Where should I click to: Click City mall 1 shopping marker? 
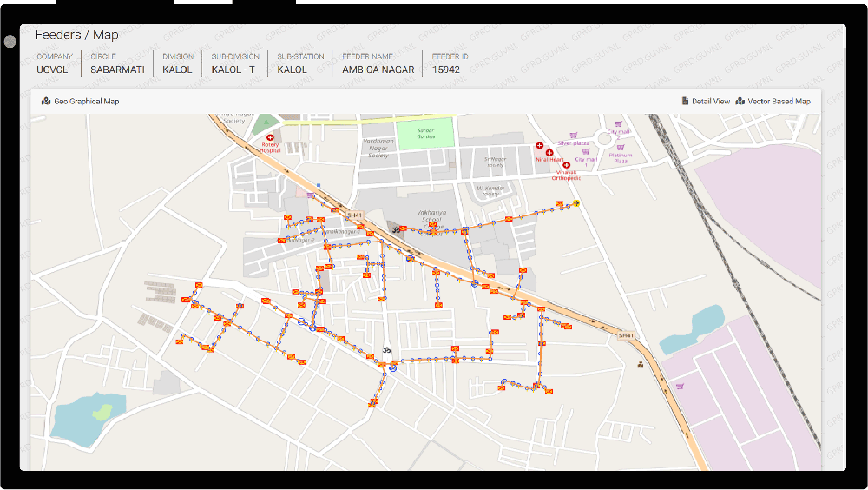(x=586, y=151)
